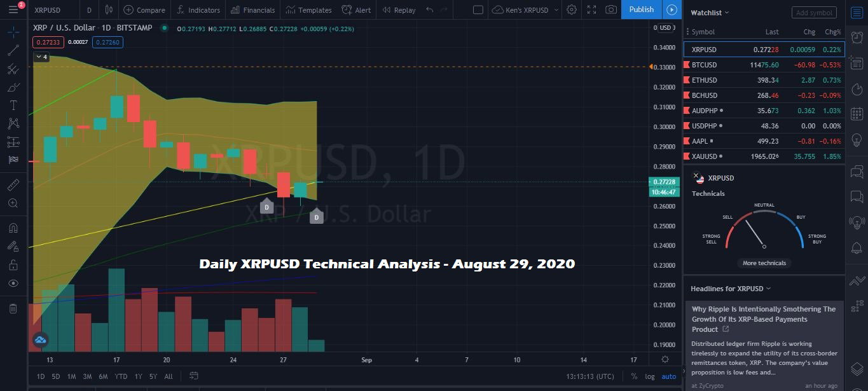
Task: Select the flag icons tool
Action: 13,160
